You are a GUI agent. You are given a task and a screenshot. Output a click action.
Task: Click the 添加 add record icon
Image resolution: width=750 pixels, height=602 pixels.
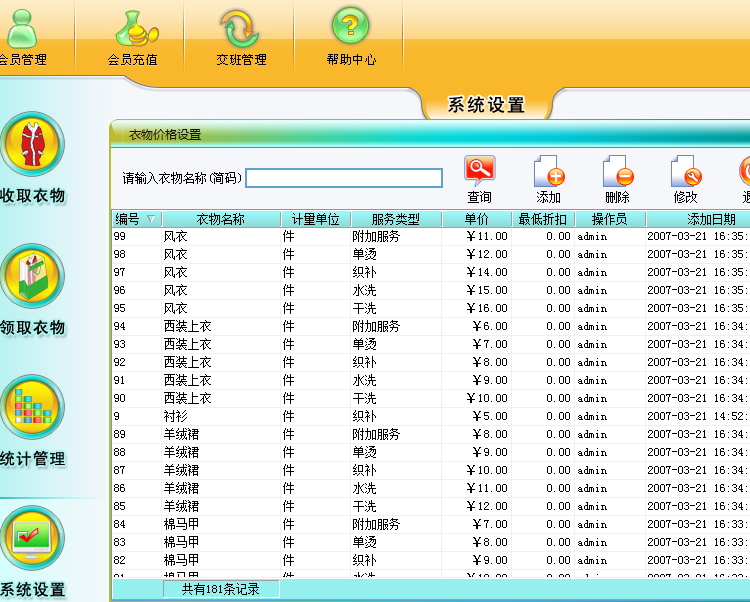click(x=549, y=171)
